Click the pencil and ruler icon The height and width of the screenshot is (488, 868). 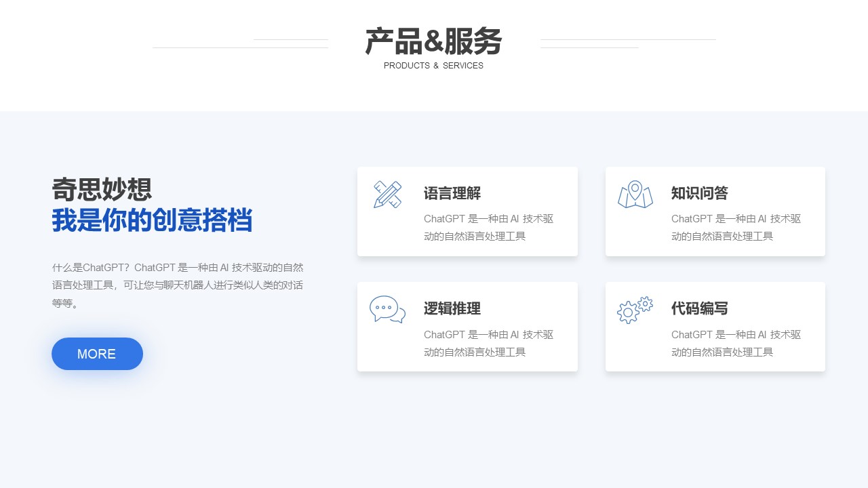tap(387, 195)
